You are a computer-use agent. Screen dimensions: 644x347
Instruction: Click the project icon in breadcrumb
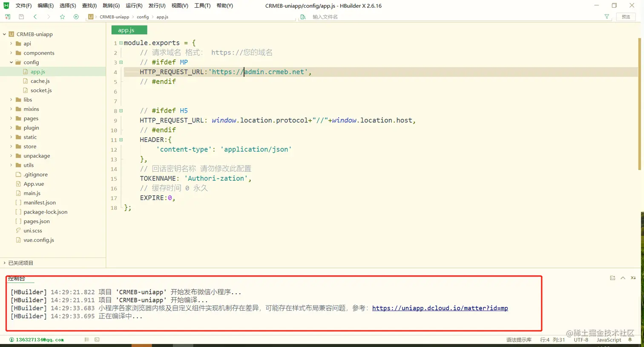(91, 17)
